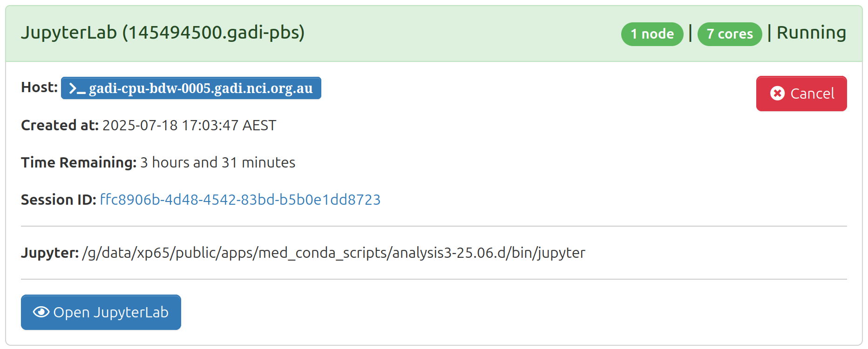The height and width of the screenshot is (349, 868).
Task: Click the X circle icon on Cancel
Action: [x=777, y=94]
